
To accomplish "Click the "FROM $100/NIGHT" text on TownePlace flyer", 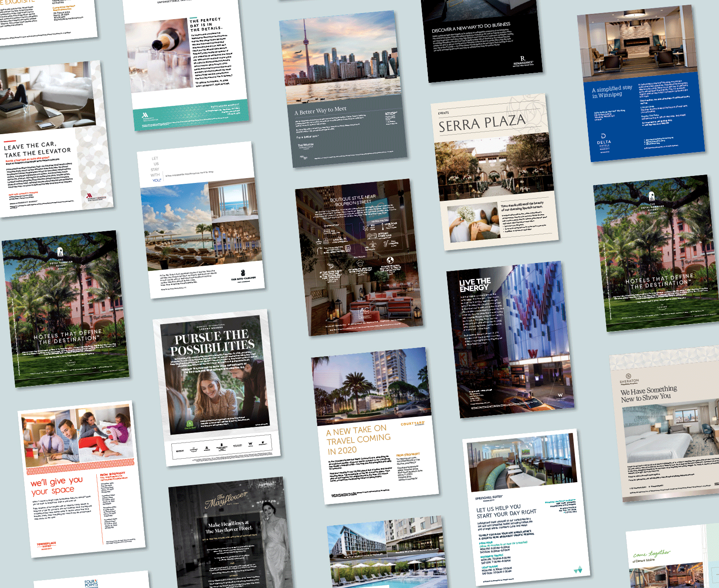I will click(112, 473).
